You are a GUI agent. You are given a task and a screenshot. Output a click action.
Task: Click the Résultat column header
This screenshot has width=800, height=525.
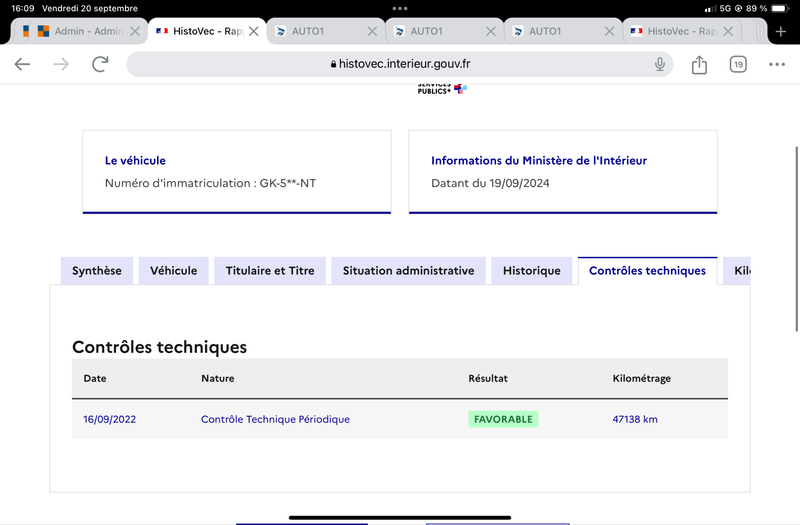[488, 379]
